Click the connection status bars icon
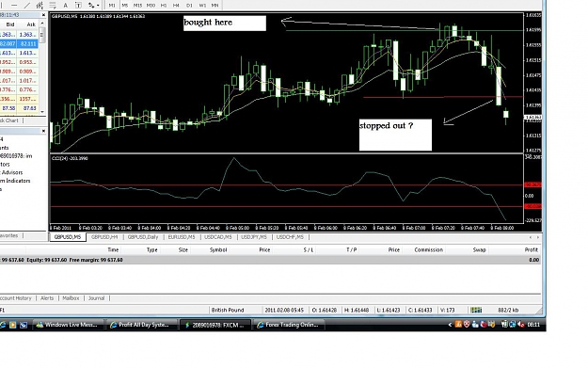 pyautogui.click(x=476, y=310)
